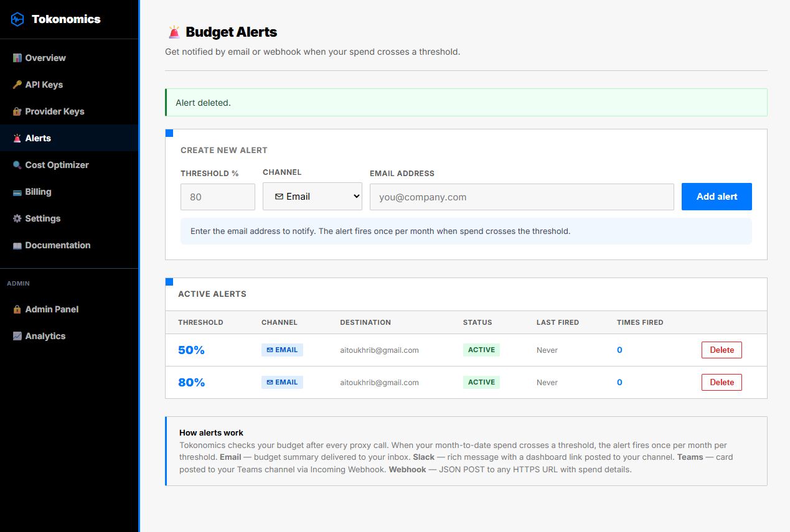Go to API Keys

tap(69, 85)
